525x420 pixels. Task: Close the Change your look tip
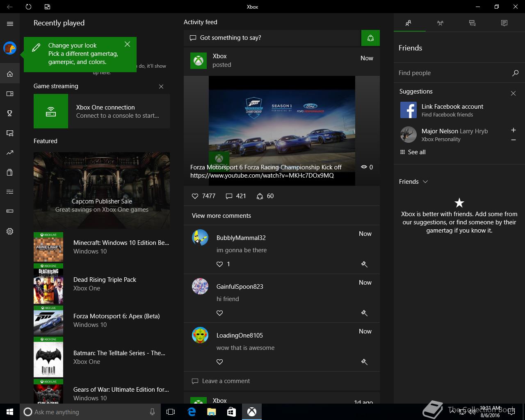[x=127, y=44]
